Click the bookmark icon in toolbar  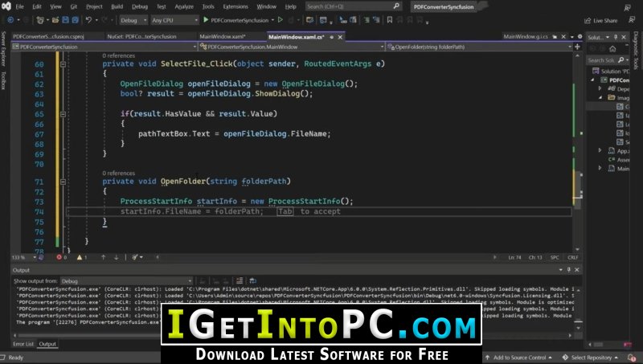(x=390, y=19)
